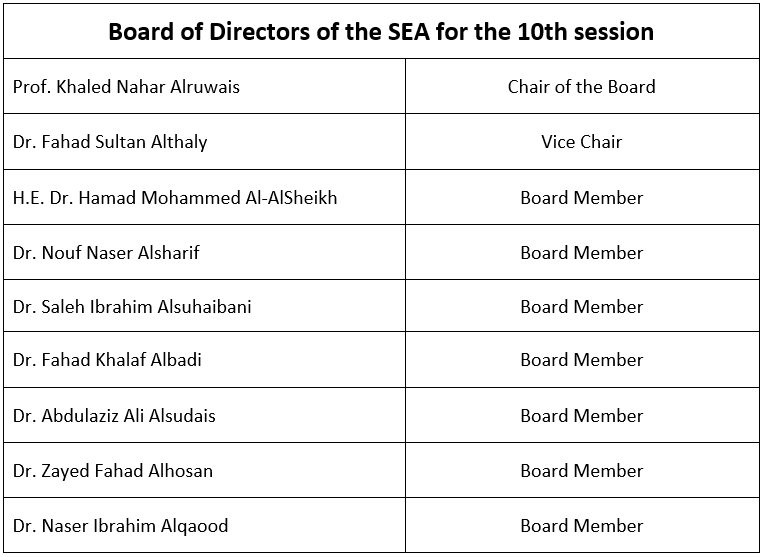This screenshot has width=763, height=557.
Task: Click Board Member beside Abdulaziz Ali Alsudais
Action: tap(581, 415)
